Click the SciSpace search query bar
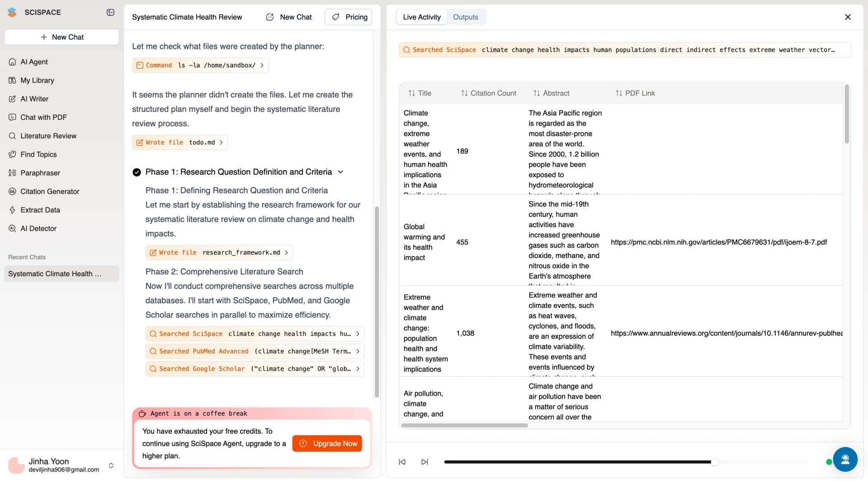 624,50
